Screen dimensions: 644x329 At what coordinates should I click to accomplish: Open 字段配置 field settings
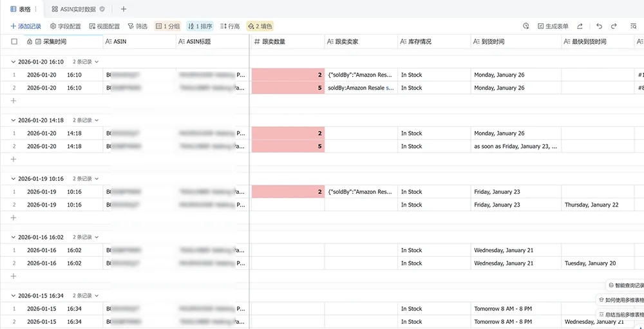[66, 26]
